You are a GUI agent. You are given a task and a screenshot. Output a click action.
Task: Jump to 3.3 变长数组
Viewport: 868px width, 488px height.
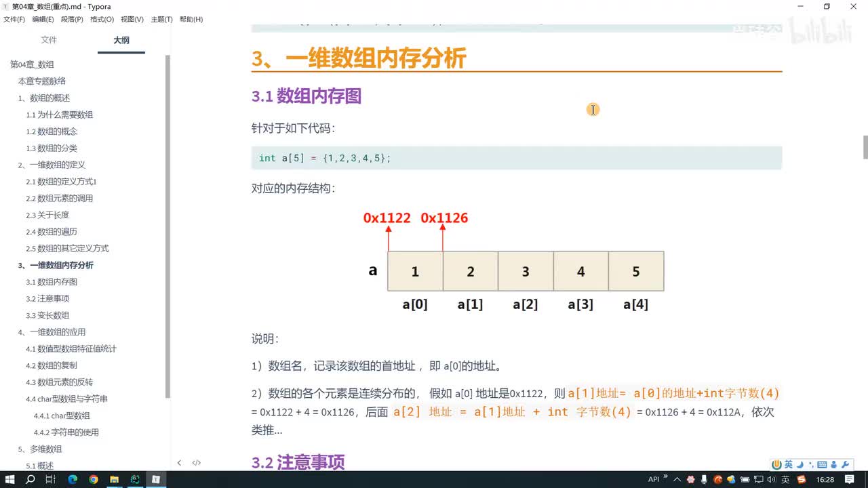(47, 315)
